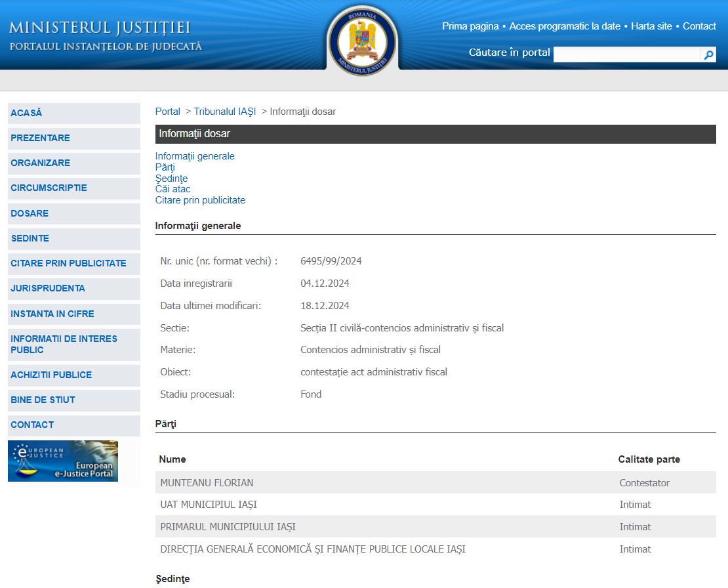
Task: Click DIRECȚIA GENERALĂ ECONOMICĂ ȘI FINANȚE row
Action: pyautogui.click(x=435, y=549)
